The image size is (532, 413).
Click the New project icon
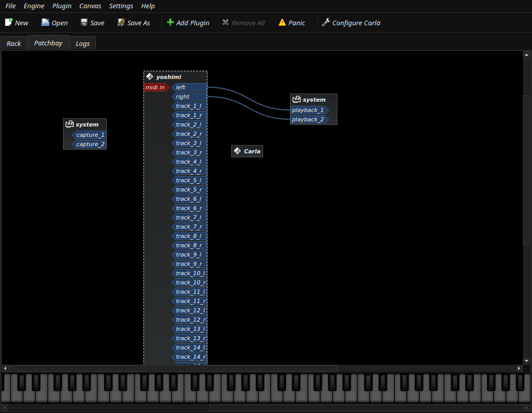point(9,22)
